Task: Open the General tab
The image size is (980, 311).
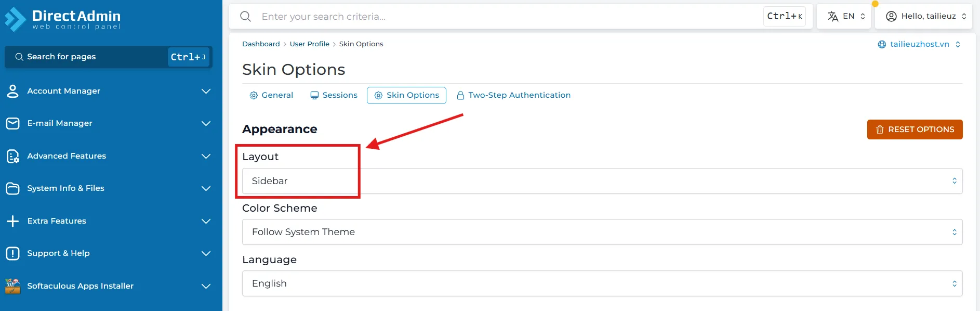Action: click(x=271, y=95)
